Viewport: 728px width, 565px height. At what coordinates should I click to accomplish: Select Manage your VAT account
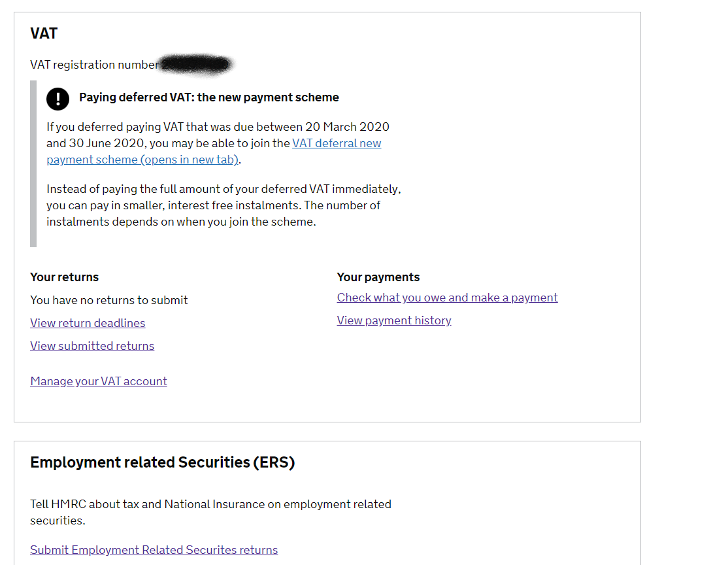pyautogui.click(x=98, y=381)
